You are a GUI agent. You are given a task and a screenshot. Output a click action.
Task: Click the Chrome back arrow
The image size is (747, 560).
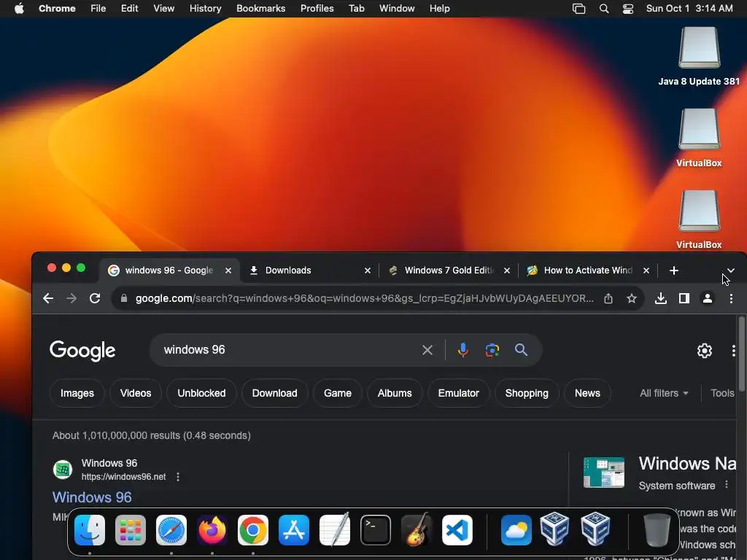coord(48,298)
